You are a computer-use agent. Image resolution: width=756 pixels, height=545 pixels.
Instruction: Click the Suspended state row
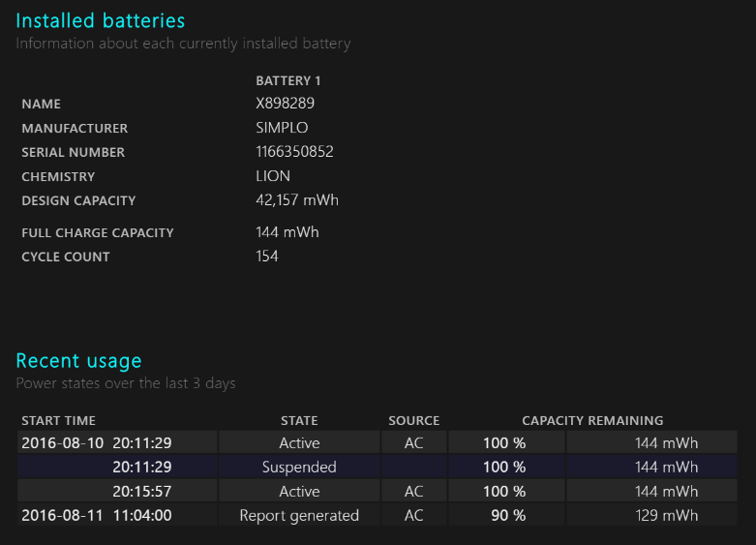click(x=378, y=467)
